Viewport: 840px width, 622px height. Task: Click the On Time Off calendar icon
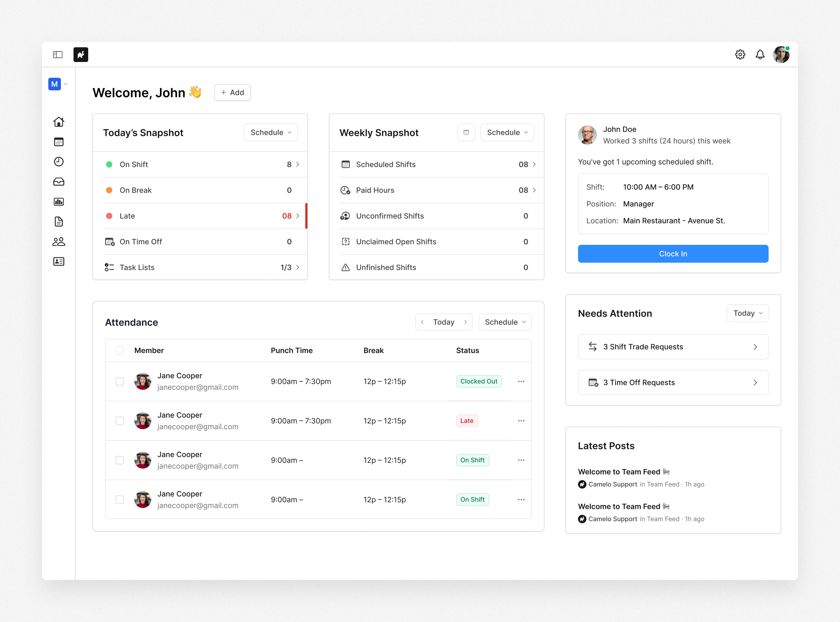[110, 242]
